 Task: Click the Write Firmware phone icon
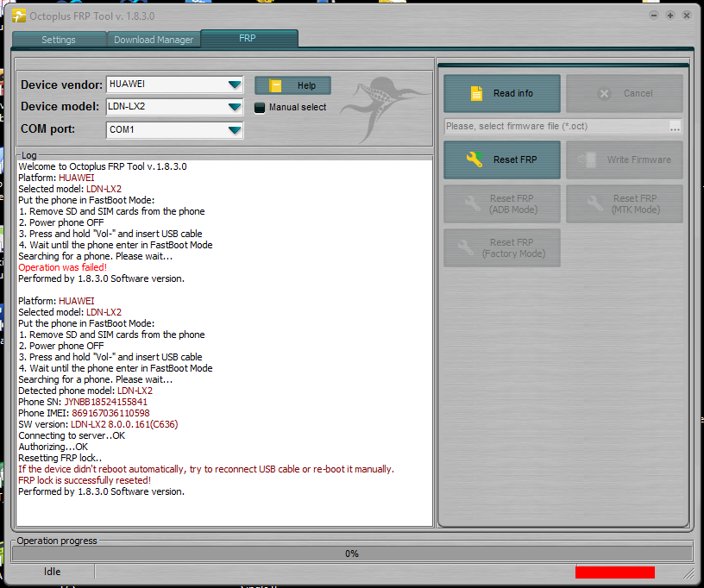(x=587, y=160)
